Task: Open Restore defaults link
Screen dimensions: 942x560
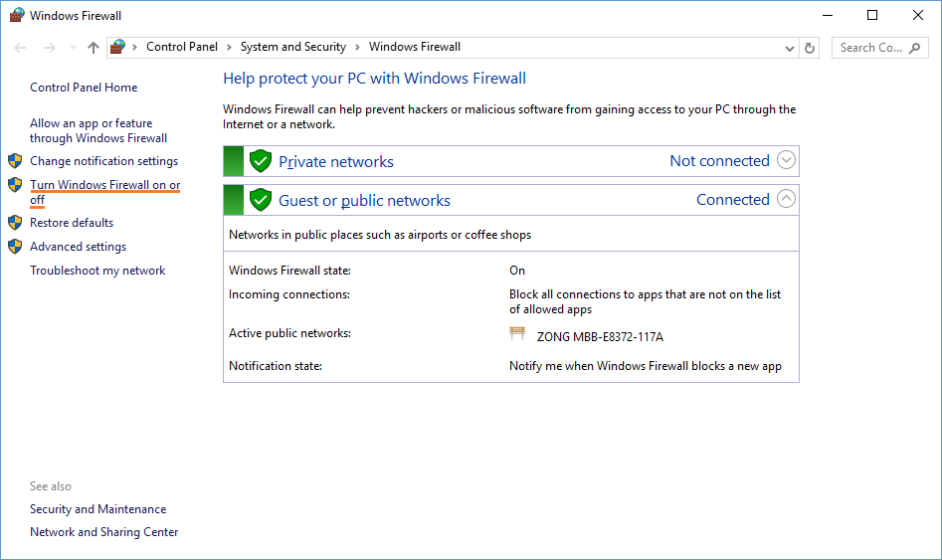Action: (x=72, y=223)
